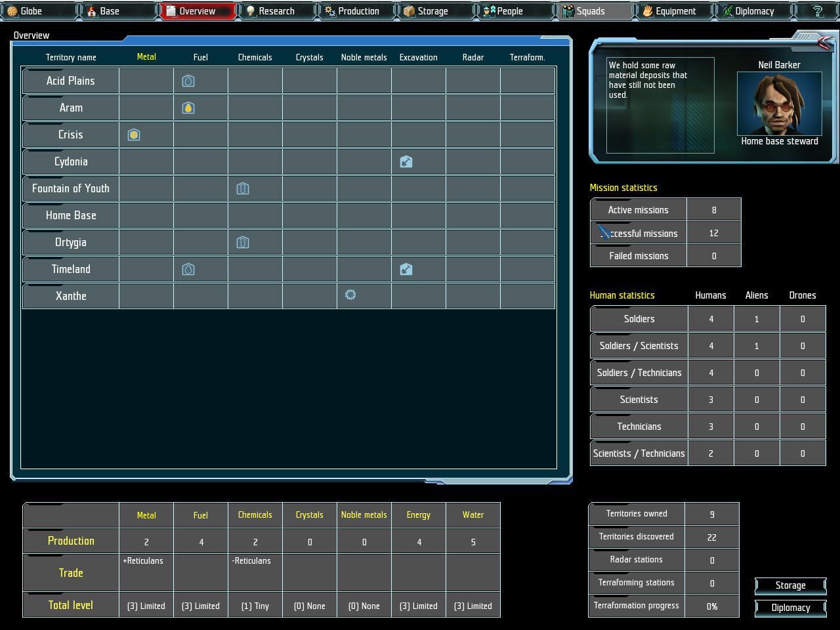Click the active fuel icon for Aram
840x630 pixels.
click(188, 108)
